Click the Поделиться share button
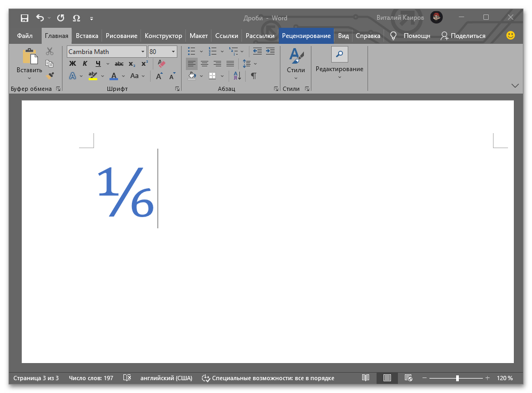The height and width of the screenshot is (393, 532). [x=463, y=36]
